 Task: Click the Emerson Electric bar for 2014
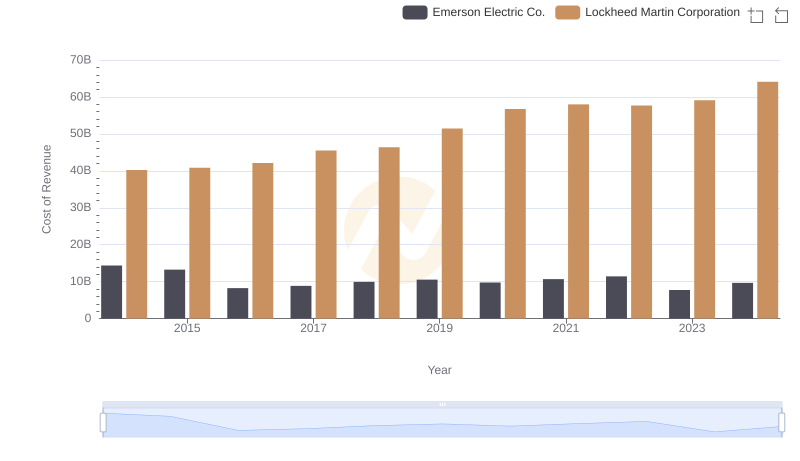pos(112,292)
